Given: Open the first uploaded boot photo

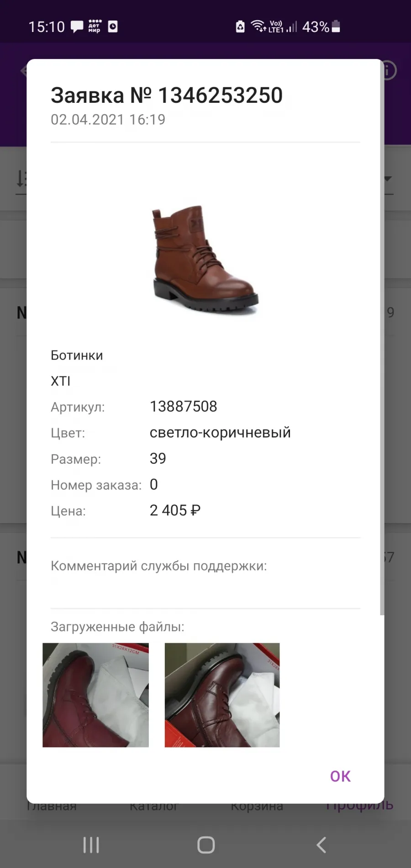Looking at the screenshot, I should click(x=95, y=695).
